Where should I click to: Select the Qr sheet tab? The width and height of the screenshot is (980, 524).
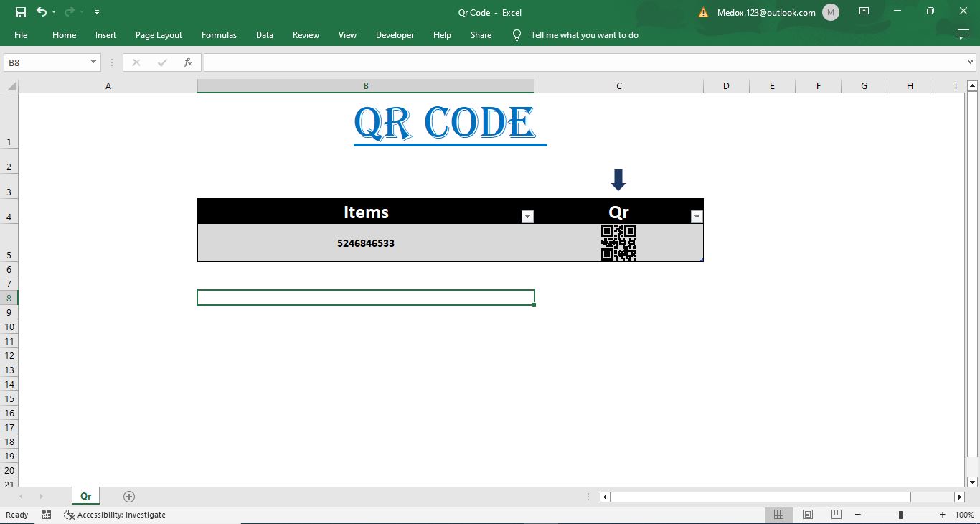tap(85, 496)
